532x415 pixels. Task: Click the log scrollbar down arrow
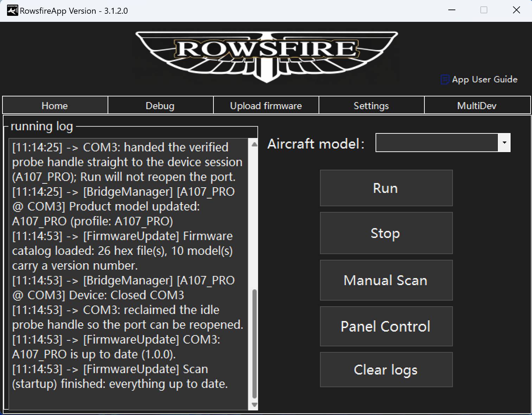click(x=255, y=405)
